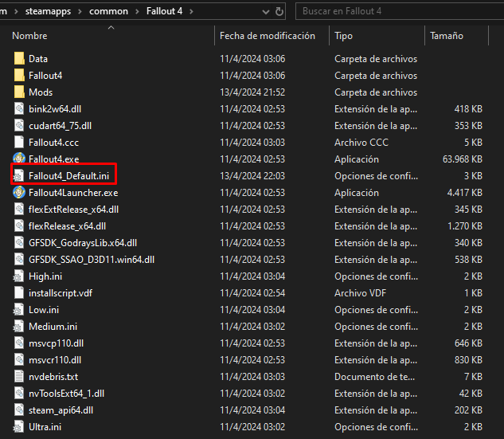The image size is (504, 439).
Task: Select the flexExtRelease_x64.dll file icon
Action: pyautogui.click(x=19, y=209)
